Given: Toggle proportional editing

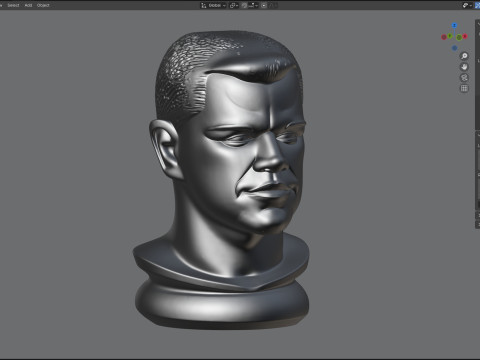Looking at the screenshot, I should [x=264, y=5].
